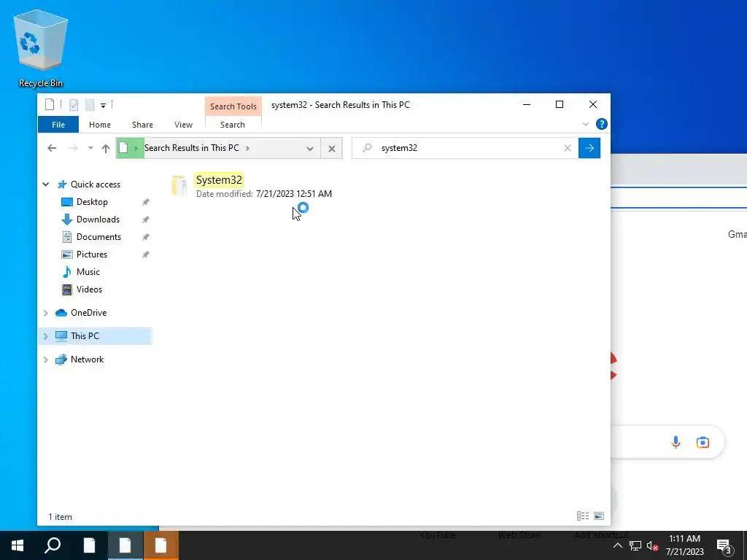Switch to Details view in status bar
747x560 pixels.
[583, 516]
